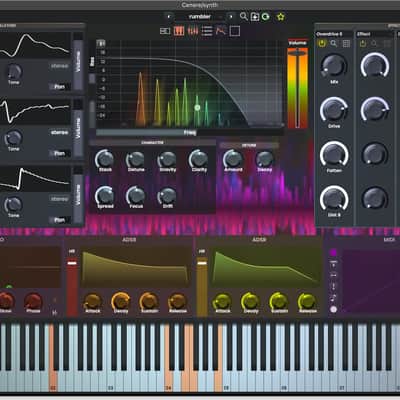400x400 pixels.
Task: Toggle stereo on the top oscillator
Action: click(x=60, y=66)
